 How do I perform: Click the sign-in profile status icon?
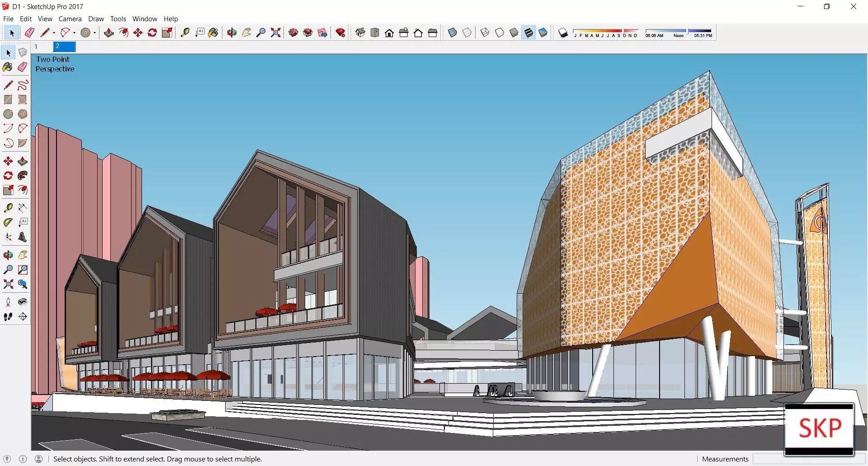[x=39, y=459]
